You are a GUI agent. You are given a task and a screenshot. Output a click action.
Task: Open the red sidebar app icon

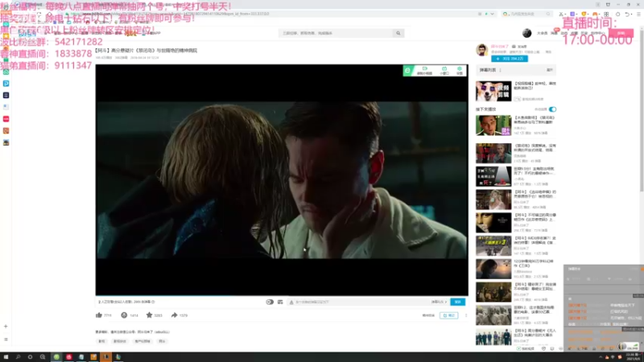pos(6,119)
